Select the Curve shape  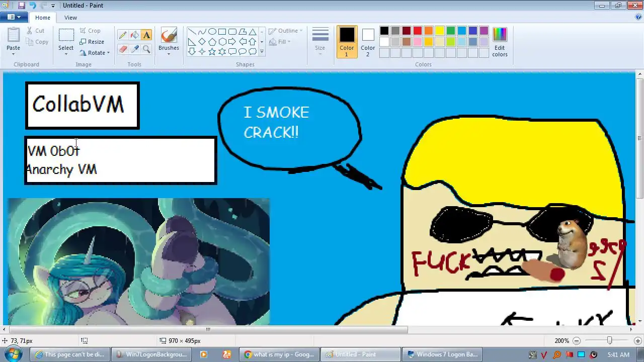(202, 32)
